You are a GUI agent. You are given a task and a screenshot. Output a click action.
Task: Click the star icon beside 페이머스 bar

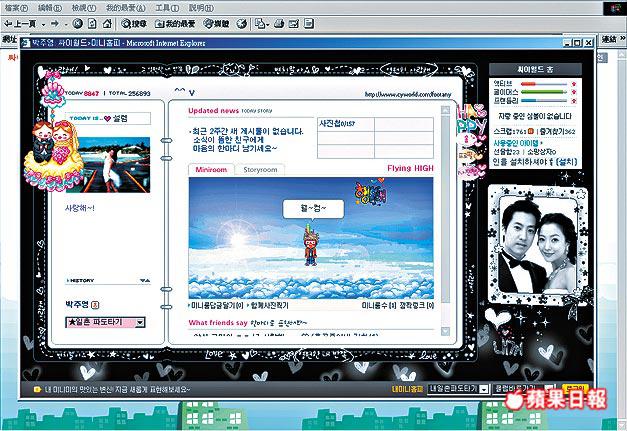574,92
